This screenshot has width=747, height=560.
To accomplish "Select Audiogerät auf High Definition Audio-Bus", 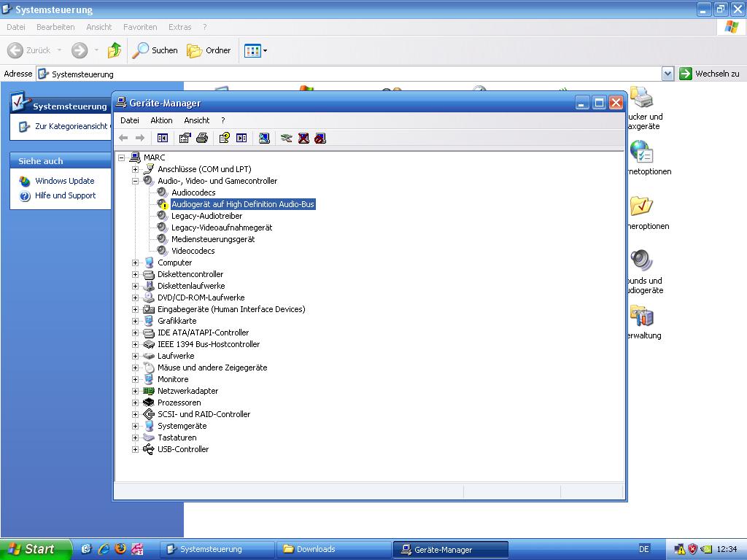I will tap(243, 204).
